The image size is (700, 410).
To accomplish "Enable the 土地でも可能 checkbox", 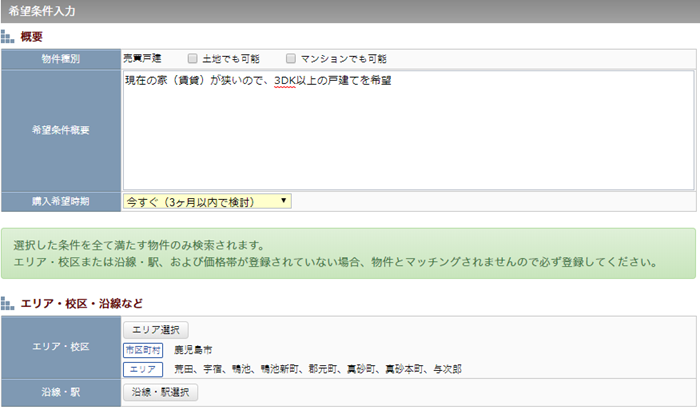I will 192,59.
